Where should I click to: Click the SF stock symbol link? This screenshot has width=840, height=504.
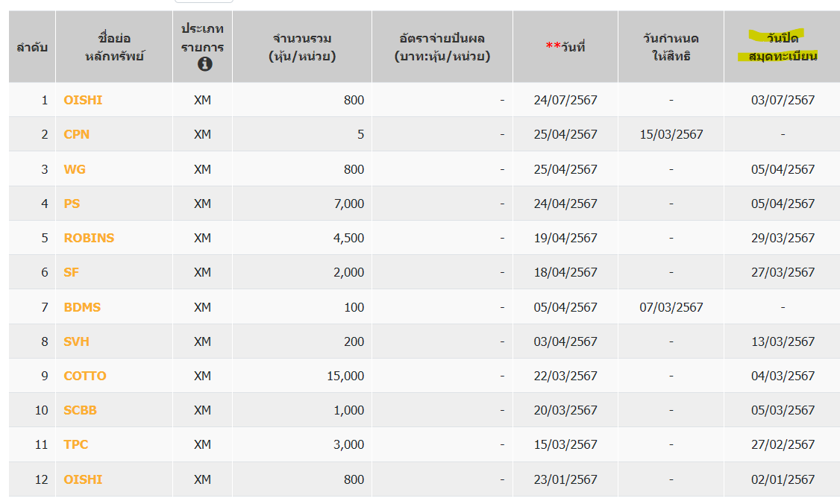coord(72,272)
